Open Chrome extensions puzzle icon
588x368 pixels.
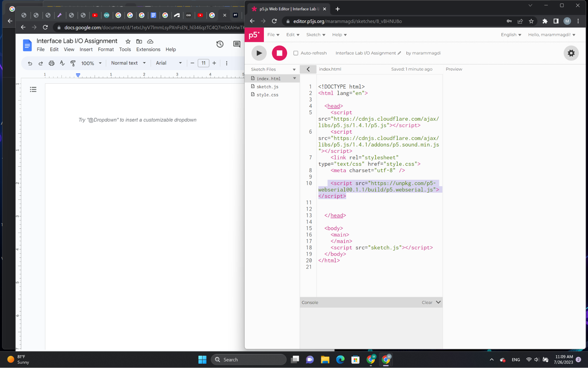point(545,21)
